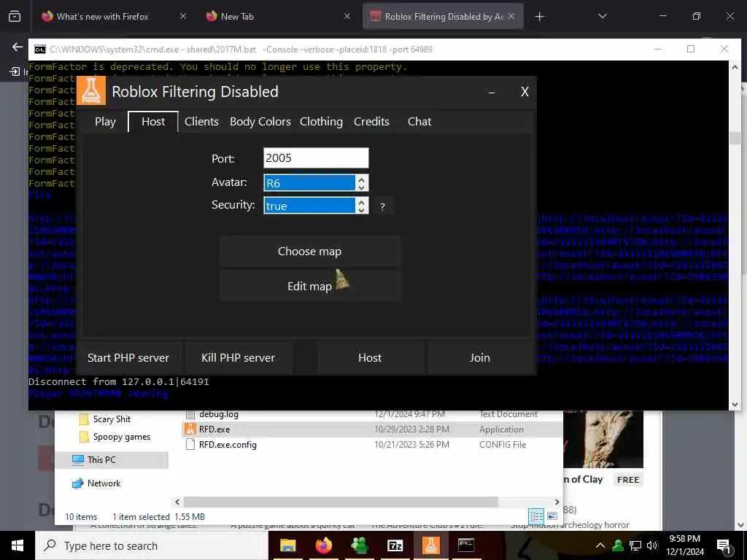The width and height of the screenshot is (747, 560).
Task: Click Kill PHP server button
Action: (239, 357)
